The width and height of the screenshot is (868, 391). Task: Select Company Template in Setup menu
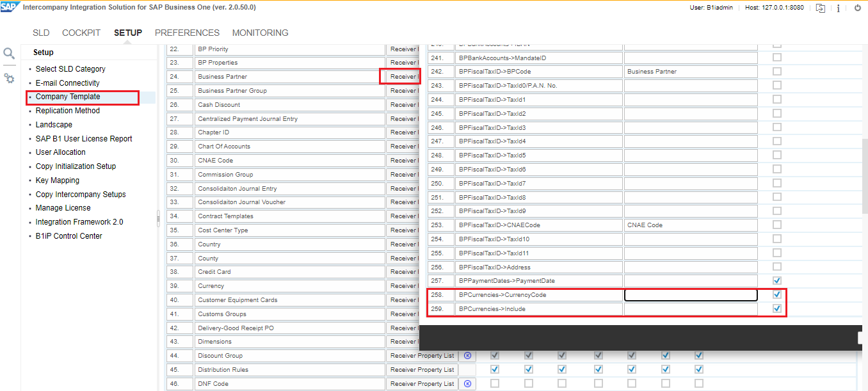(67, 97)
